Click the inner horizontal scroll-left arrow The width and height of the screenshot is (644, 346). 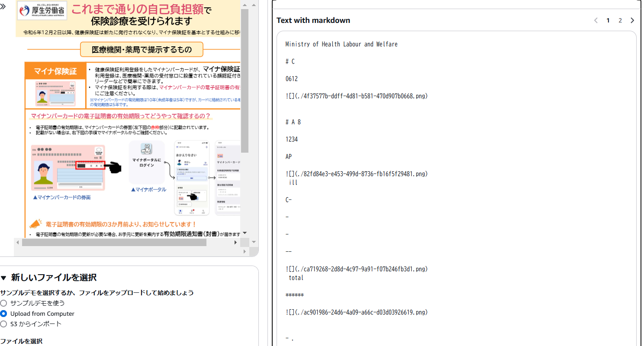pyautogui.click(x=18, y=243)
